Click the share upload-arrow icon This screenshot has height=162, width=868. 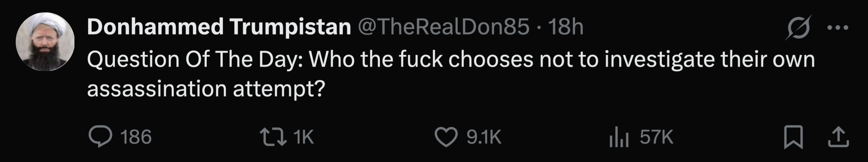(838, 137)
